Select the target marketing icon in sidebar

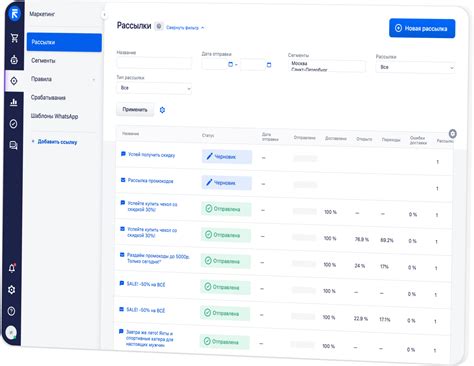point(14,81)
